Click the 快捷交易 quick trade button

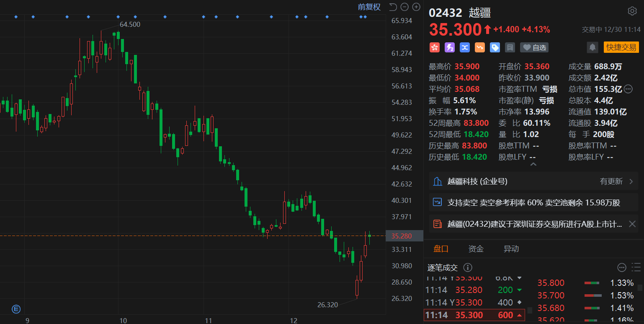621,47
